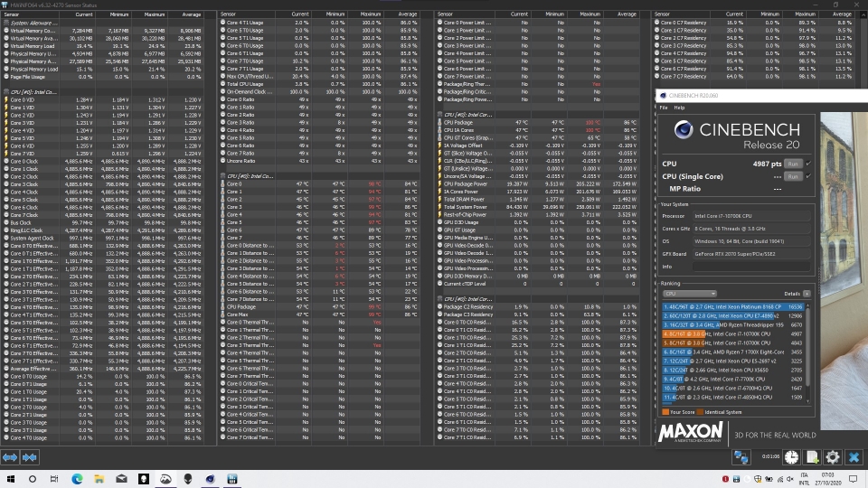Select Core 0 C7 Residency sensor row
The image size is (868, 488).
[x=754, y=23]
